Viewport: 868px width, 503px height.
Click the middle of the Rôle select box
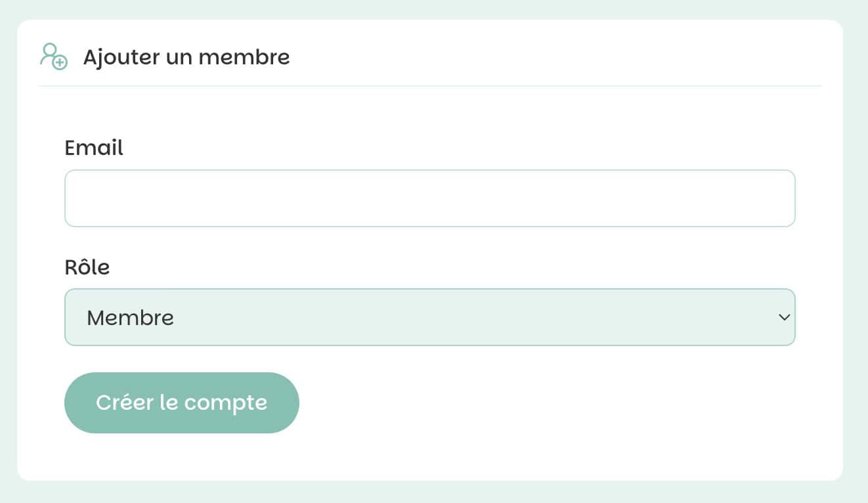click(430, 317)
